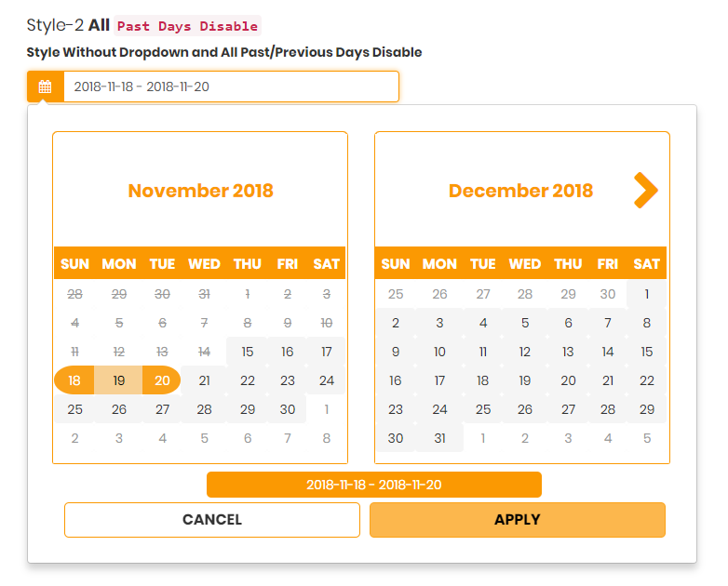Select December 9 in right calendar
This screenshot has height=586, width=728.
396,352
